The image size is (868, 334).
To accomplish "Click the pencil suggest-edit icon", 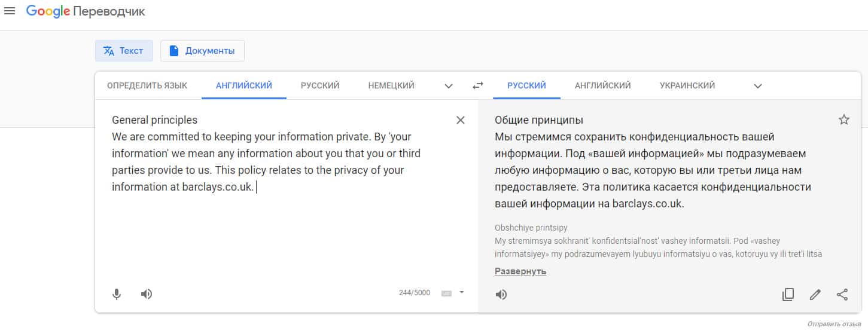I will pyautogui.click(x=815, y=294).
